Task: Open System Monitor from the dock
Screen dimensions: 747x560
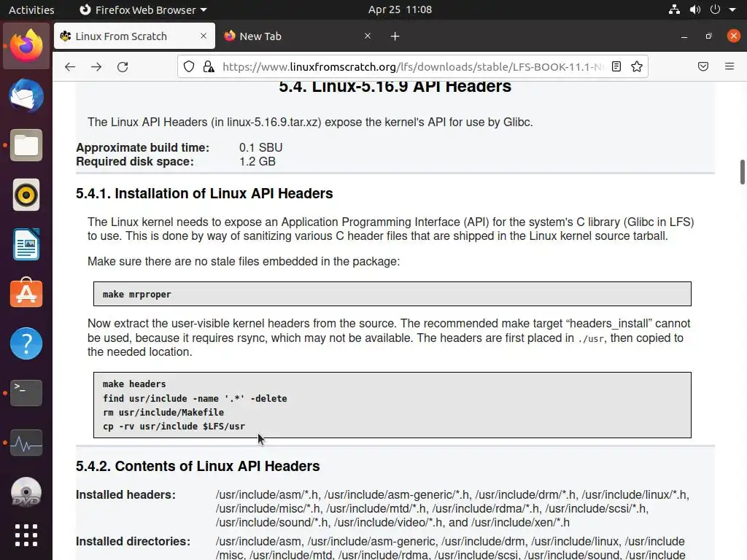Action: 26,443
